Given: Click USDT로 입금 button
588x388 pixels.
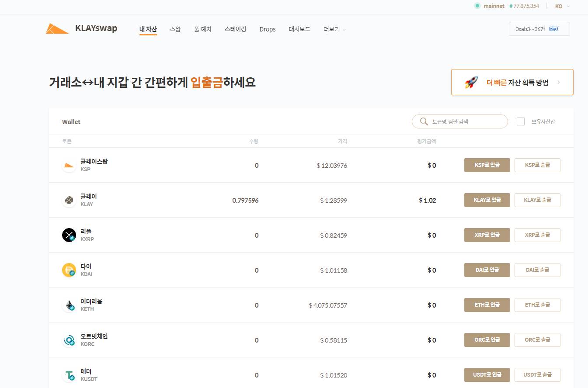Looking at the screenshot, I should pos(487,375).
